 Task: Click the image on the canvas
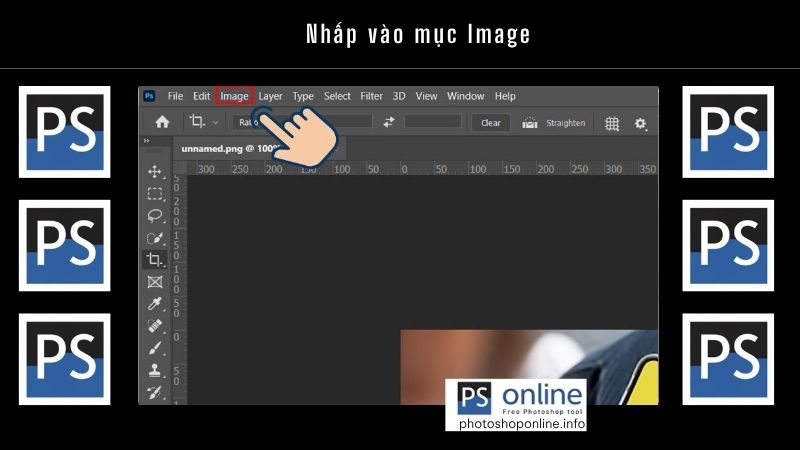point(529,367)
